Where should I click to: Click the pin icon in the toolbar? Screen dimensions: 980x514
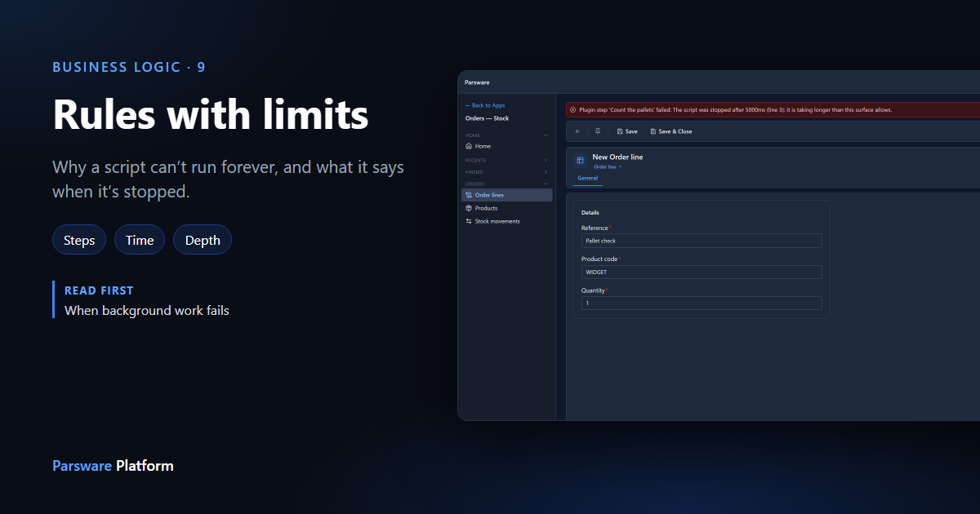[597, 131]
